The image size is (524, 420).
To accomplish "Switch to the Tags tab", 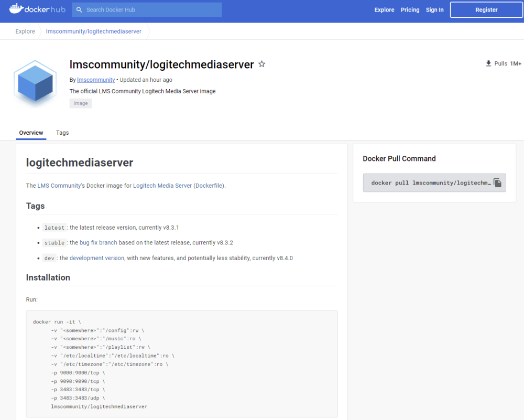I will point(62,133).
